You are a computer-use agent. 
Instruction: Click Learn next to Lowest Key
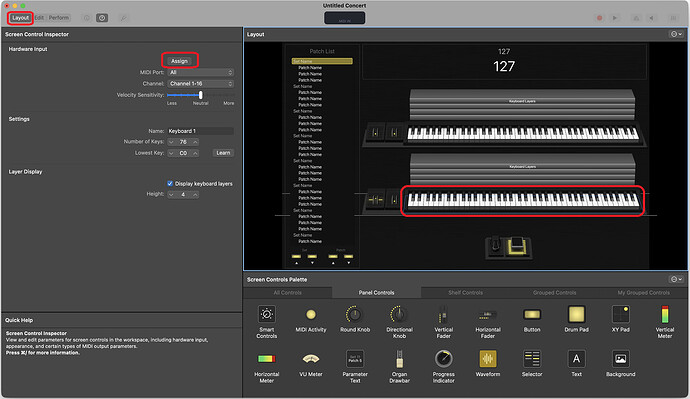point(223,153)
